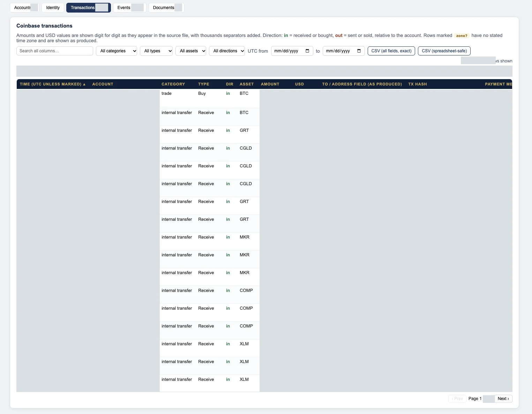Screen dimensions: 532x414
Task: Click the 'Buy' type cell
Action: [x=202, y=93]
